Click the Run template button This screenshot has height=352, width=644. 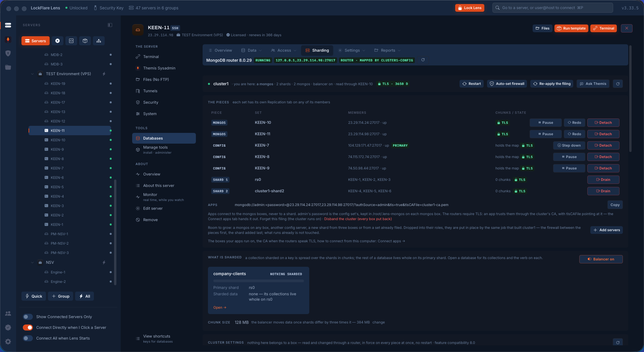tap(571, 29)
